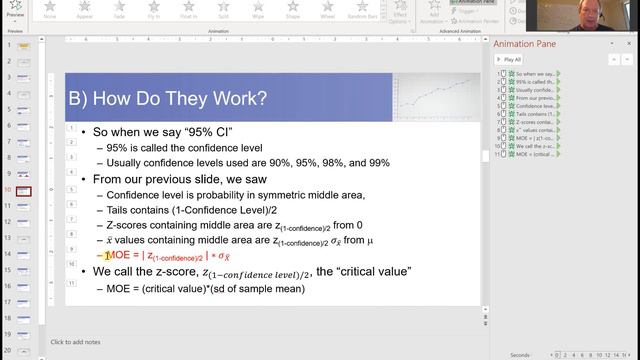The width and height of the screenshot is (640, 360).
Task: Click animation tag 1 beside the slide
Action: pos(71,128)
